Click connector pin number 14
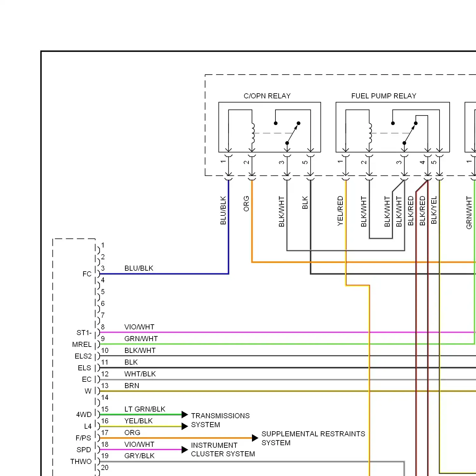Viewport: 476px width, 476px height. [105, 397]
